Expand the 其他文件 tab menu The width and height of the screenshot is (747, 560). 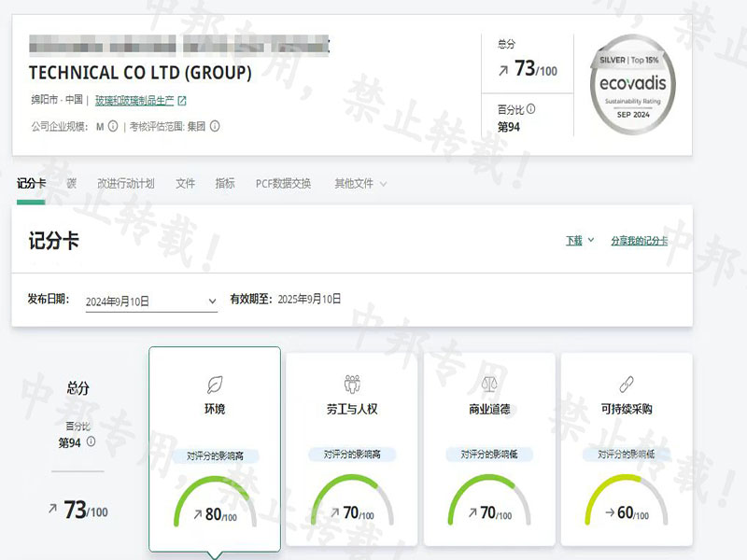pos(360,184)
